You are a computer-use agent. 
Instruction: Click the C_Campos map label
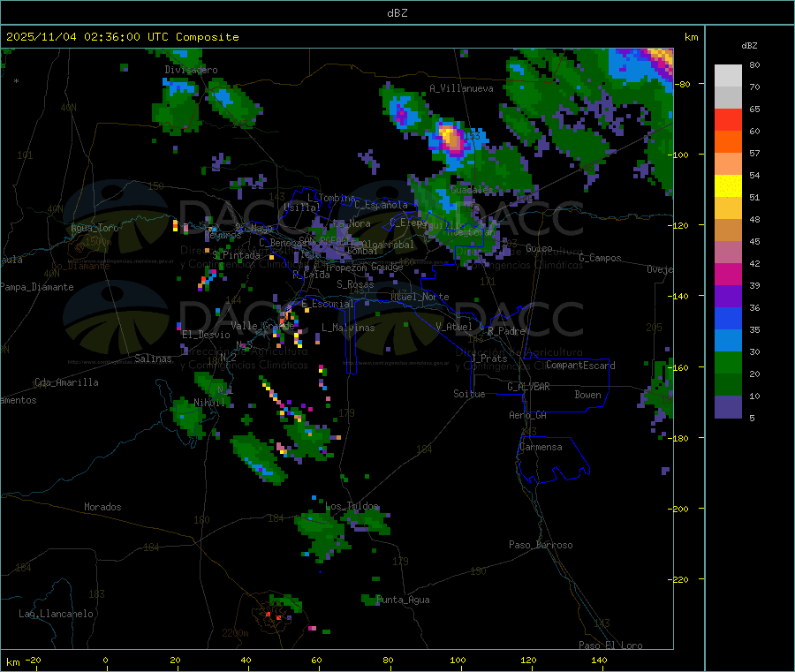601,258
